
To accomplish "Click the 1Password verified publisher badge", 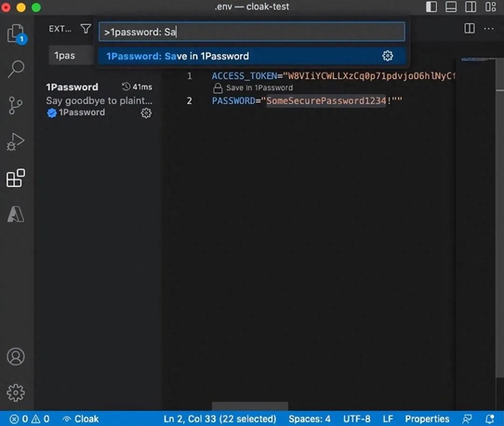I will [x=51, y=113].
